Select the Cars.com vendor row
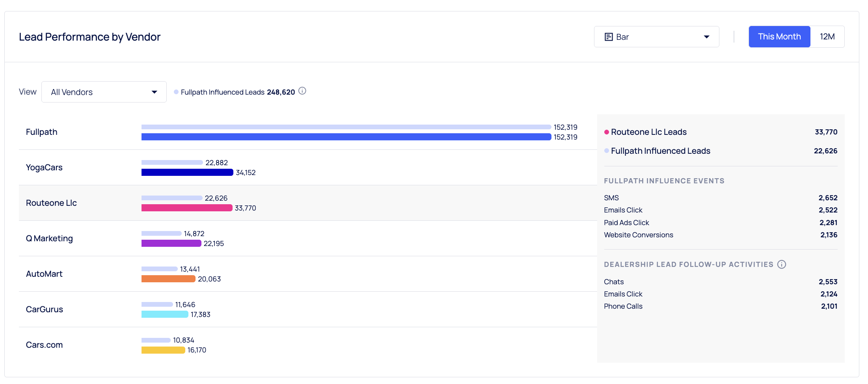The image size is (868, 384). click(x=44, y=345)
